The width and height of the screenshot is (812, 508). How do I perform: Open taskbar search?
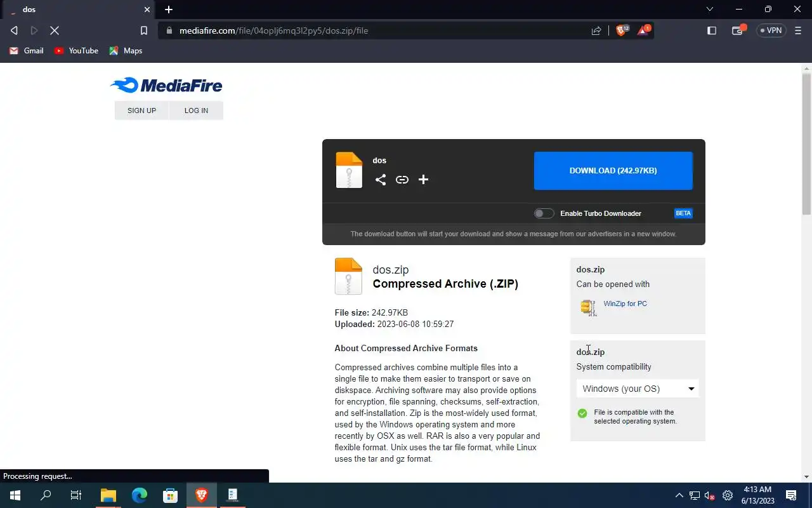tap(46, 495)
